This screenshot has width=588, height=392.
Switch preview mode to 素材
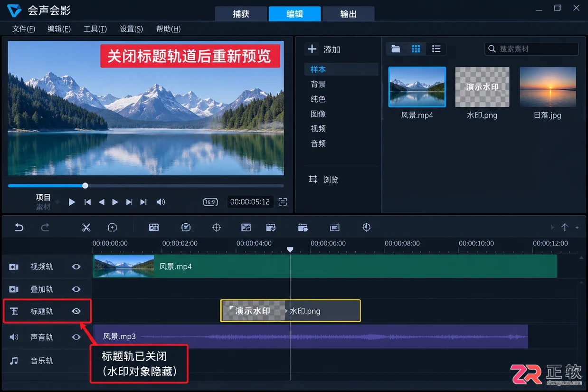(43, 207)
